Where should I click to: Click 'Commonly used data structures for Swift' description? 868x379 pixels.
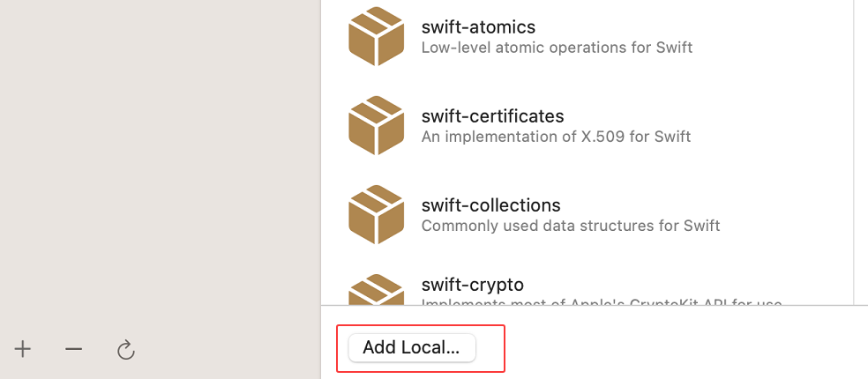571,226
